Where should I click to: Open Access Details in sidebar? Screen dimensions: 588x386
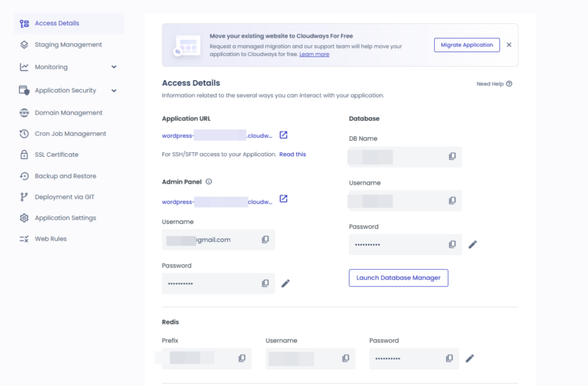[x=69, y=23]
